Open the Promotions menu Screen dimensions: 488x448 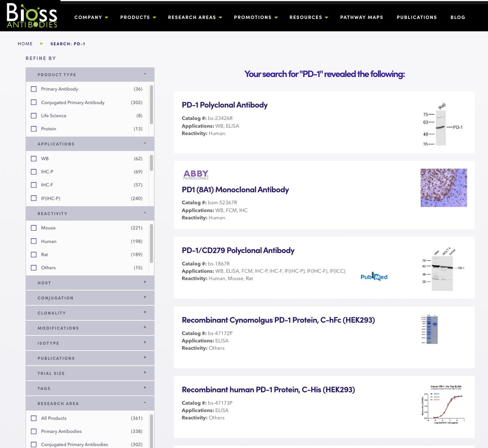tap(256, 17)
